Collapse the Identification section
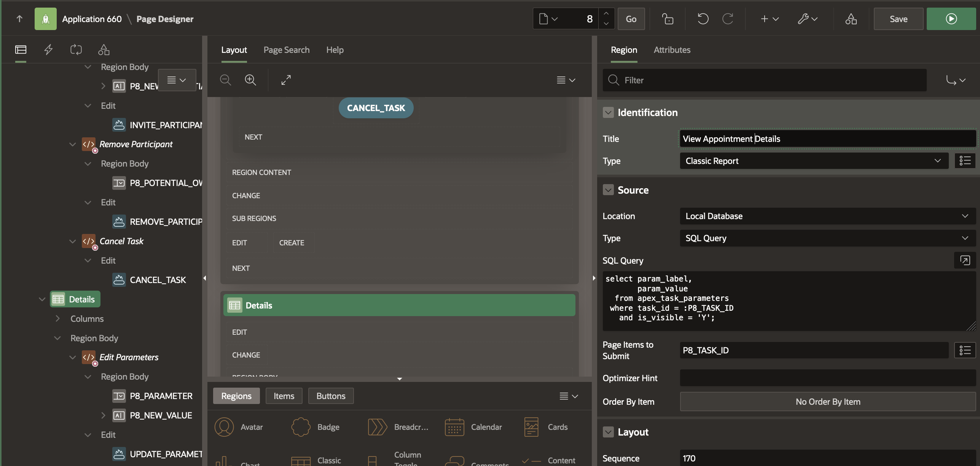 click(608, 113)
